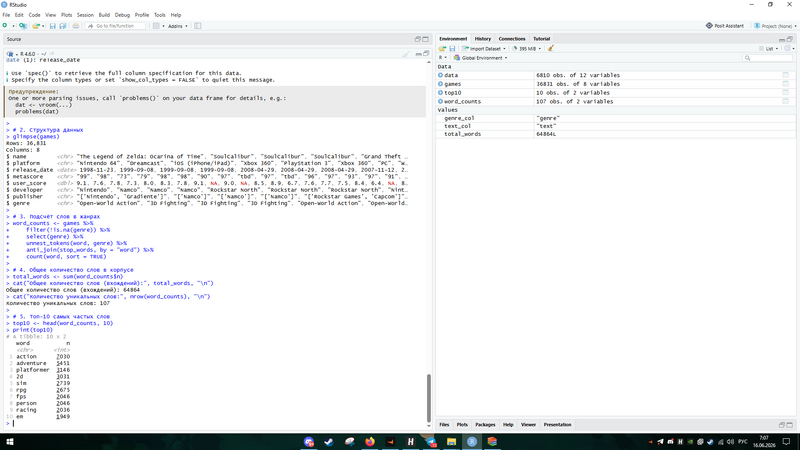The width and height of the screenshot is (800, 450).
Task: Open the new file dropdown arrow
Action: pyautogui.click(x=13, y=26)
